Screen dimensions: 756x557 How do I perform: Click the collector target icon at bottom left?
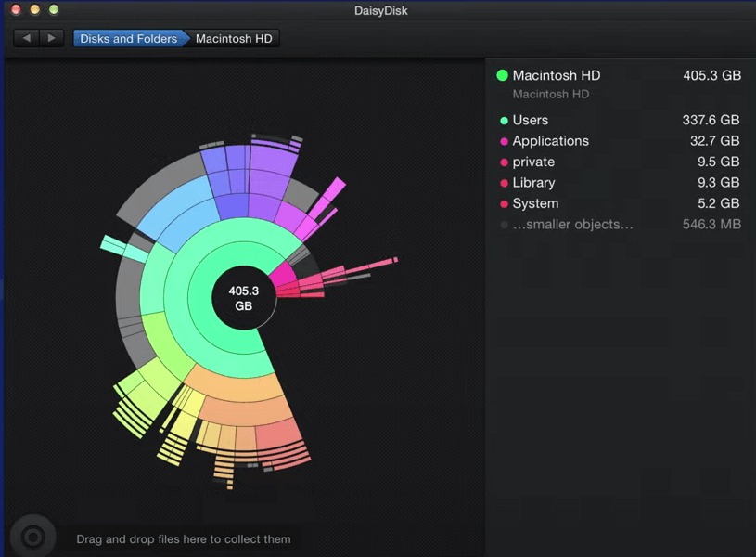32,537
